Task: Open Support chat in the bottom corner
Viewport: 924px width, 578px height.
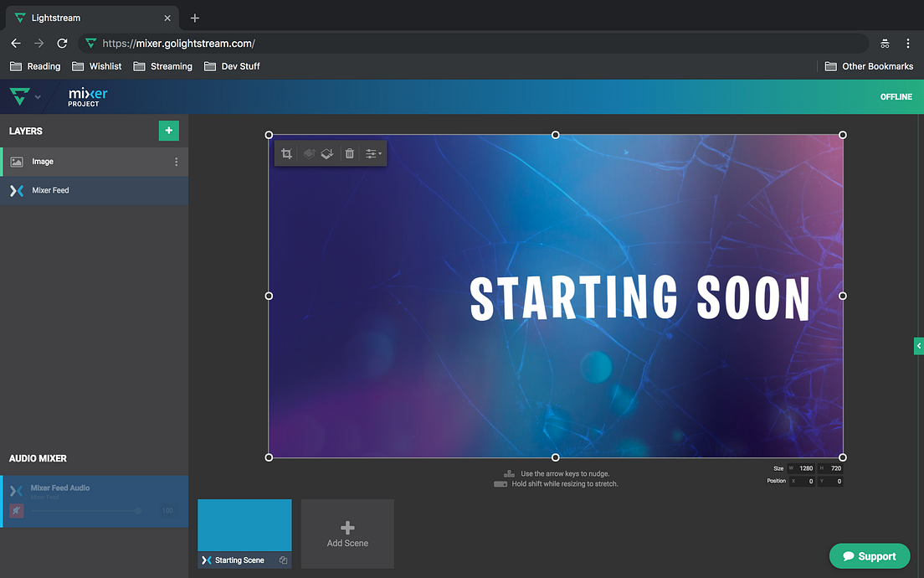Action: pyautogui.click(x=870, y=555)
